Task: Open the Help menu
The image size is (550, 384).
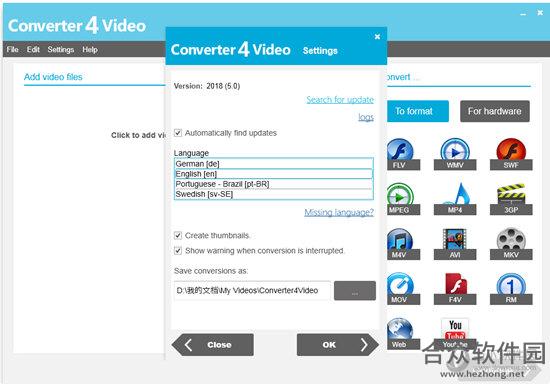Action: [x=90, y=49]
